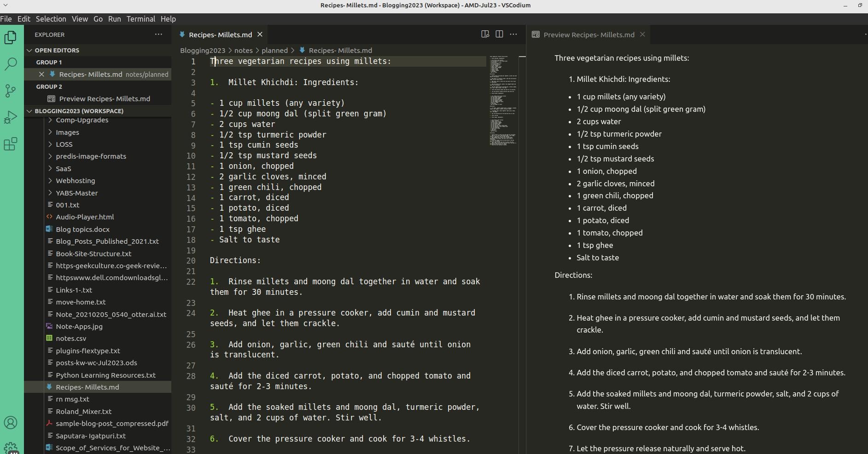Close the Recipes- Millets.md editor tab
868x454 pixels.
(x=260, y=34)
